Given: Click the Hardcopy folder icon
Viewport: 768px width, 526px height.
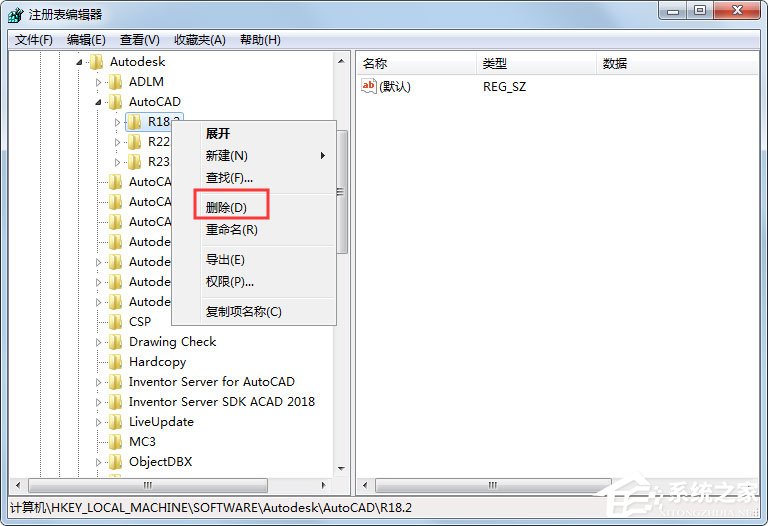Looking at the screenshot, I should (x=116, y=362).
